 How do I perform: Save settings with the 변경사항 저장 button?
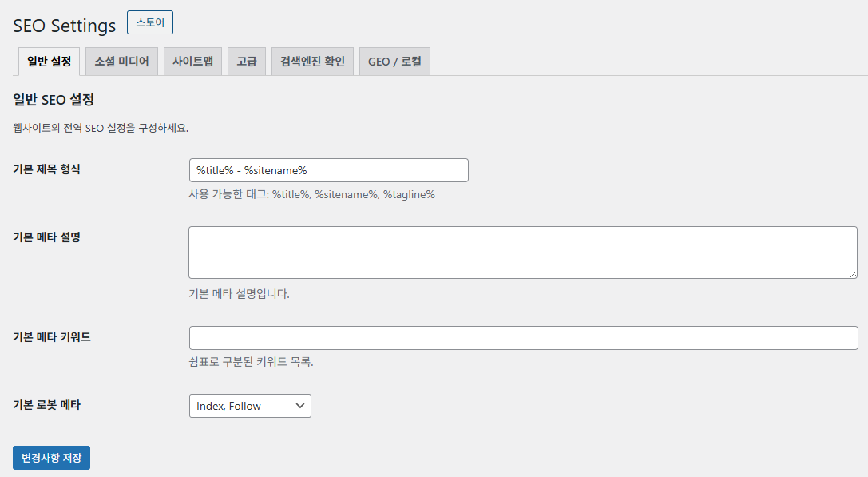pyautogui.click(x=51, y=458)
